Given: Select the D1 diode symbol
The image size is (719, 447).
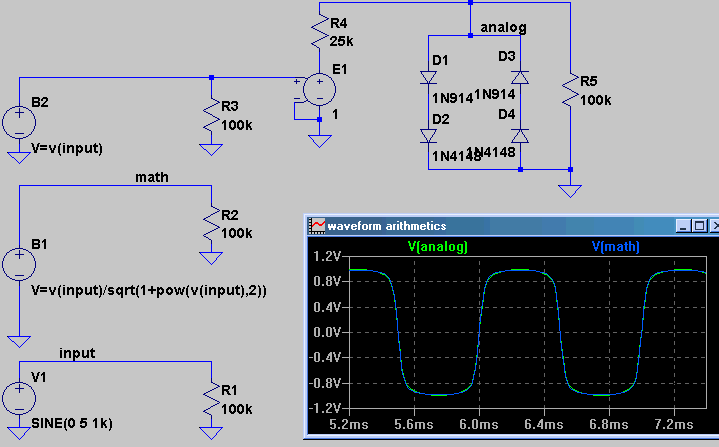Looking at the screenshot, I should [428, 77].
